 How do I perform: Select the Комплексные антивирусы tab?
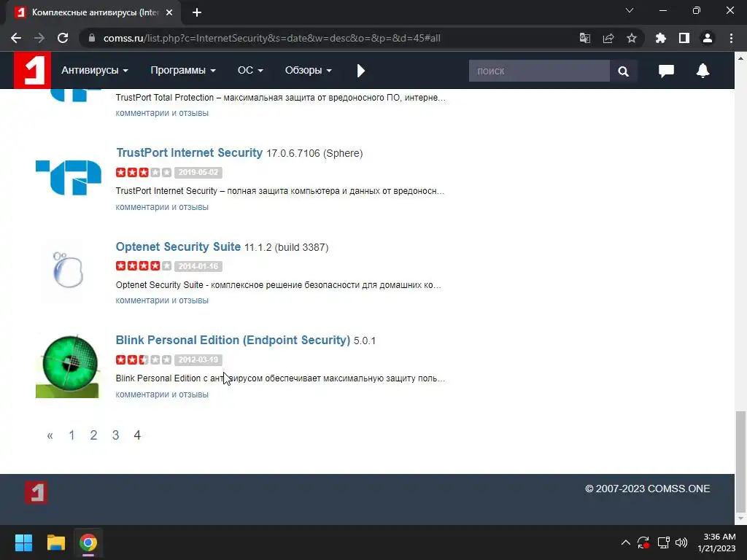click(x=93, y=13)
